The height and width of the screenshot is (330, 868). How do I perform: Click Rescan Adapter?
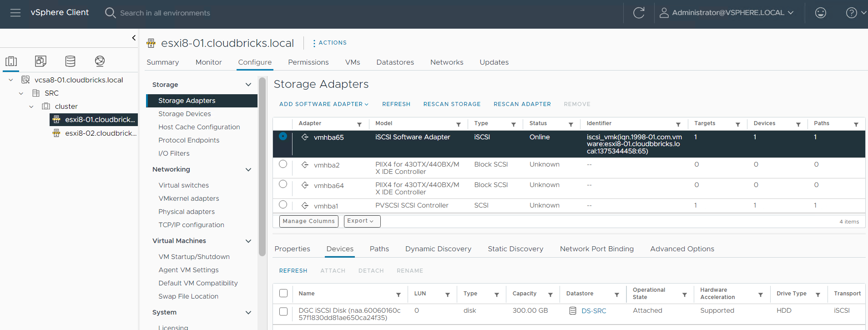tap(522, 104)
